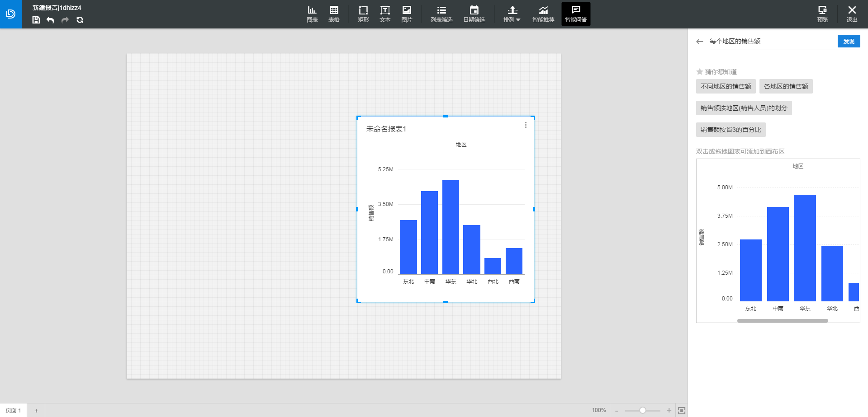Open the 排列 arrange dropdown
Viewport: 868px width, 417px height.
tap(512, 14)
